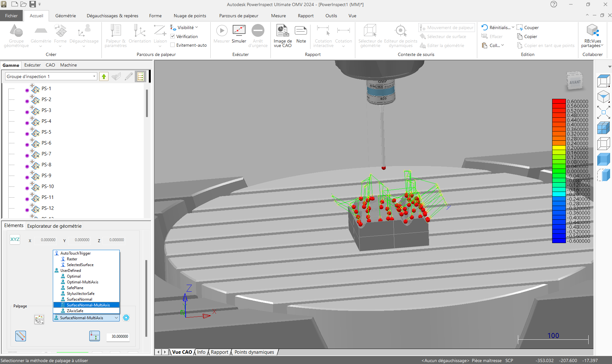
Task: Select PS-5 in the inspection tree
Action: (46, 132)
